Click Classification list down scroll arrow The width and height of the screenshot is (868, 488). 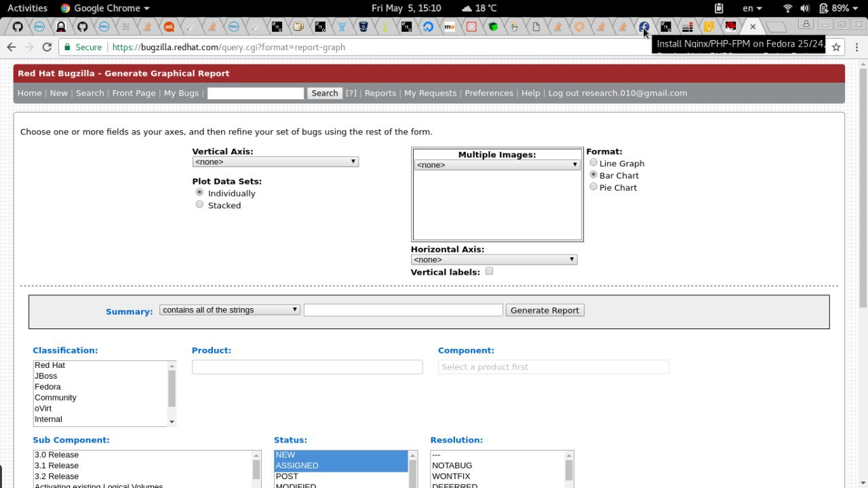[172, 421]
